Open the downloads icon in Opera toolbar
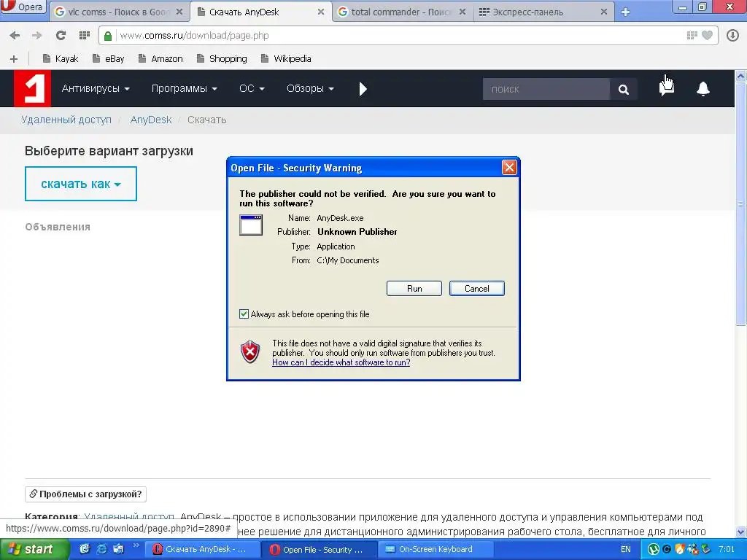The width and height of the screenshot is (747, 560). [732, 35]
